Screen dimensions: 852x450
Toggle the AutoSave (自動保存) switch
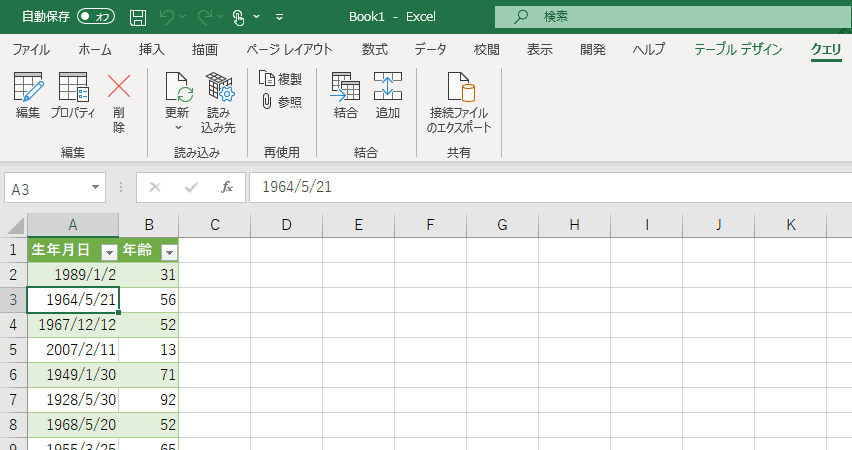[96, 17]
